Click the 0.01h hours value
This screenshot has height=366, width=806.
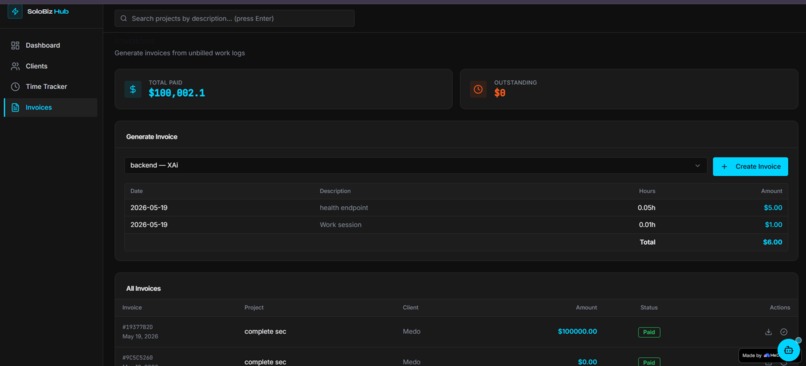pos(647,225)
